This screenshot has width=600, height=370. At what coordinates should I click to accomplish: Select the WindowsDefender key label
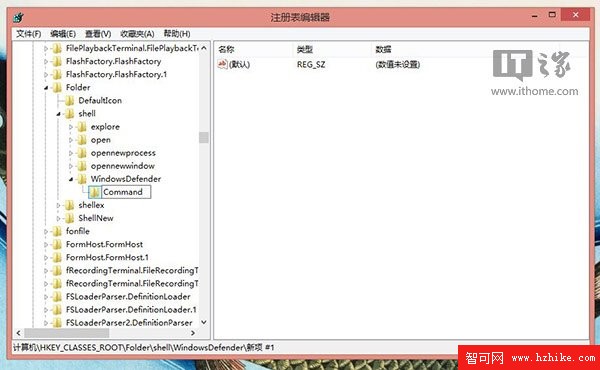[126, 179]
